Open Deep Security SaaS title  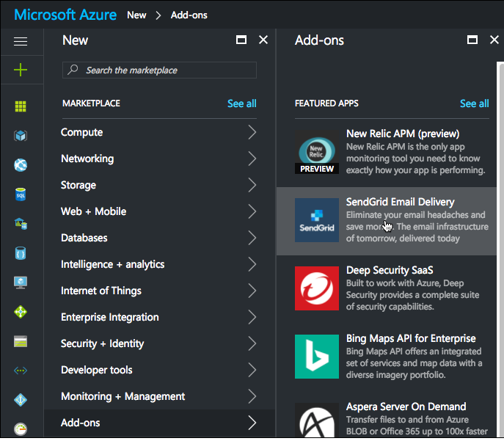pyautogui.click(x=390, y=270)
